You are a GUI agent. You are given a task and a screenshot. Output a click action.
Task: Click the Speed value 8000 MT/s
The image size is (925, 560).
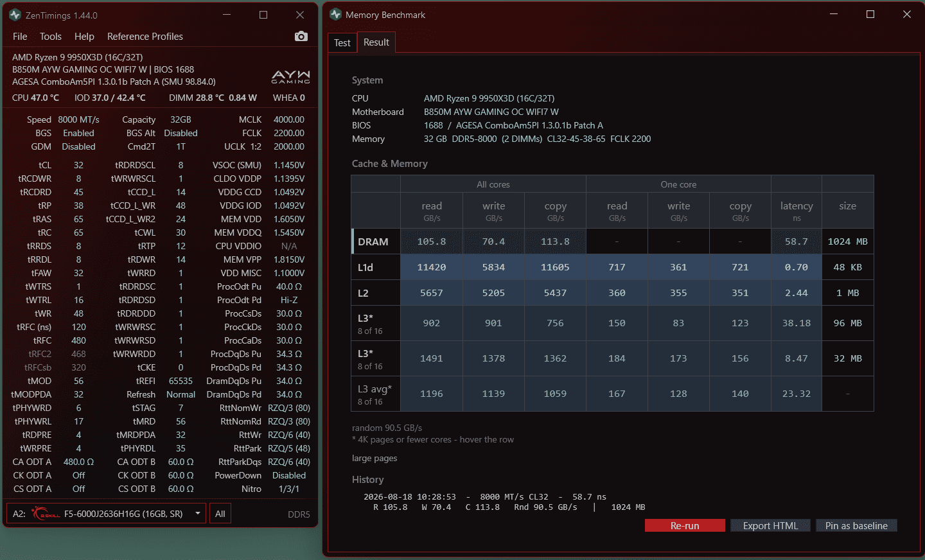[78, 119]
